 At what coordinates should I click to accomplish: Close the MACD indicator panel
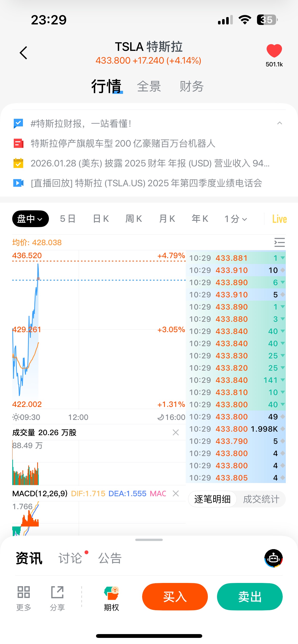[x=176, y=493]
